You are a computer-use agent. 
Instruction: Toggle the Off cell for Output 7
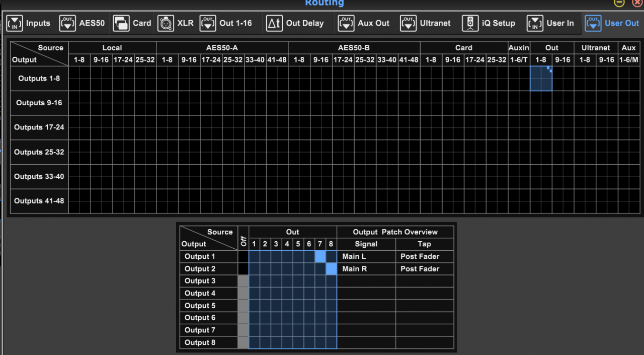(x=243, y=330)
